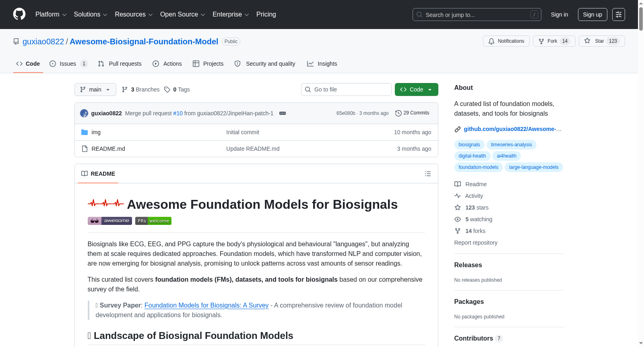This screenshot has width=644, height=347.
Task: Click the Sign up button
Action: coord(592,15)
